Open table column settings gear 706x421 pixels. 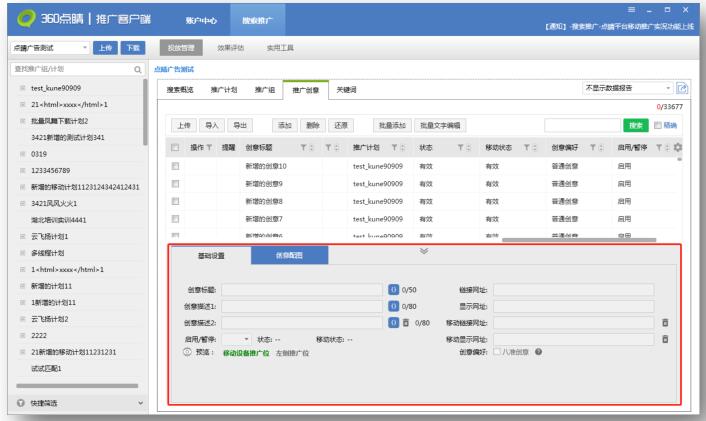click(679, 148)
